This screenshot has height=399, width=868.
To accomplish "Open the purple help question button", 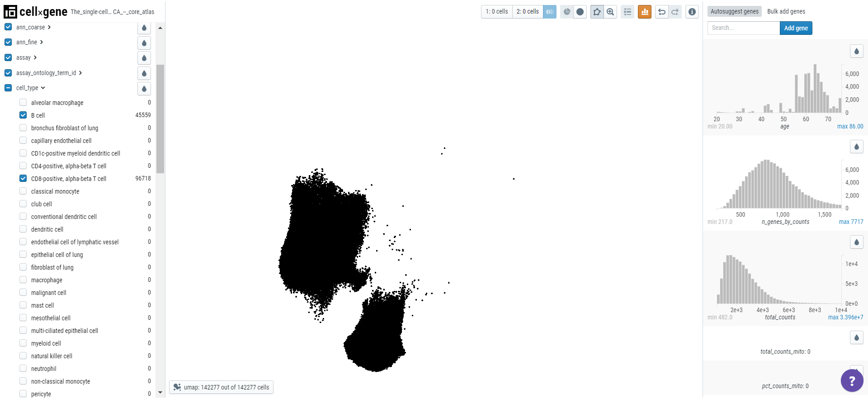I will pyautogui.click(x=852, y=380).
